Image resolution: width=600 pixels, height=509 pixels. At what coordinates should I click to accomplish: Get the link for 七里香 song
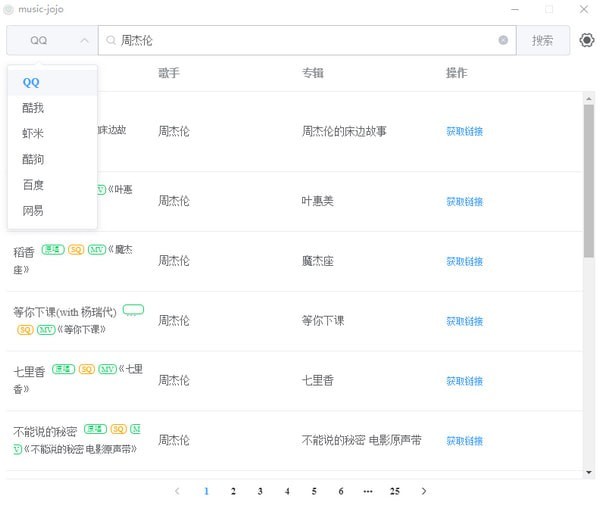click(x=464, y=381)
